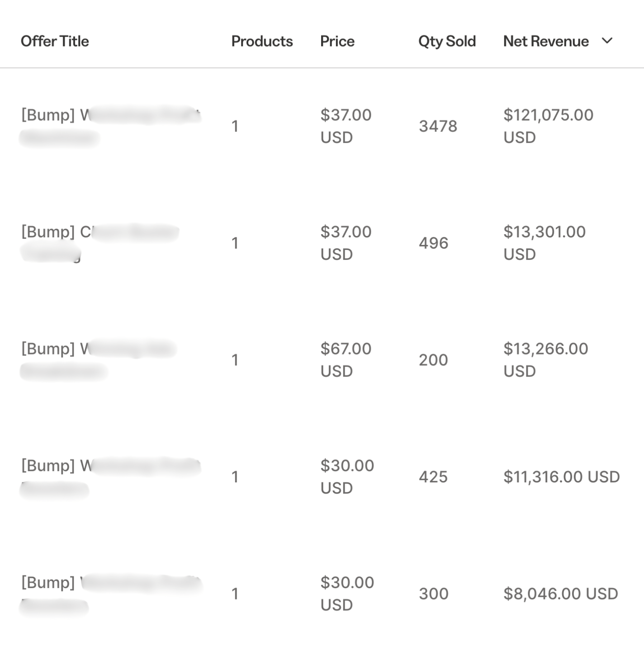The width and height of the screenshot is (644, 651).
Task: Click the 496 quantity sold value
Action: (433, 243)
